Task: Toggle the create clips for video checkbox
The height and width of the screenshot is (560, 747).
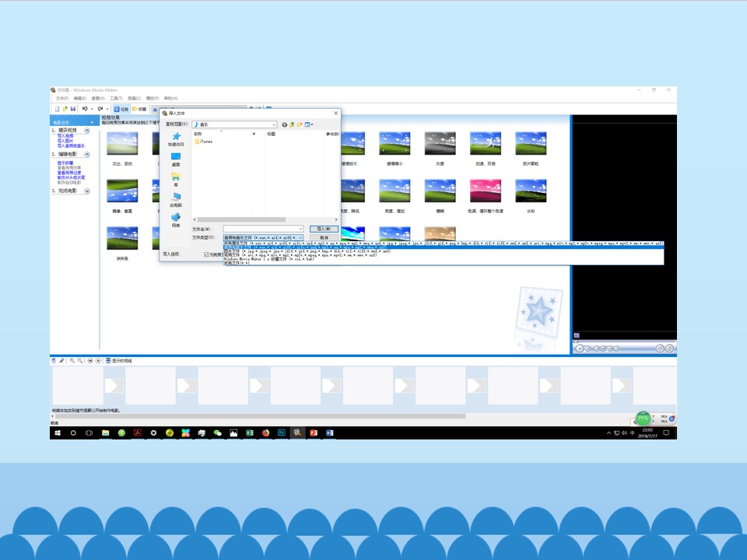Action: click(x=206, y=254)
